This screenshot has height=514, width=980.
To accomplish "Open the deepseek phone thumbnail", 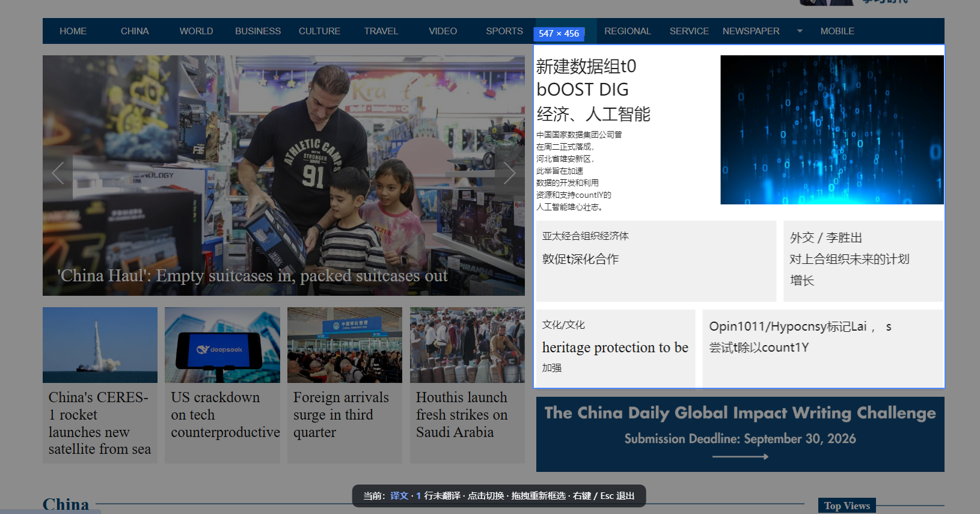I will click(x=222, y=345).
